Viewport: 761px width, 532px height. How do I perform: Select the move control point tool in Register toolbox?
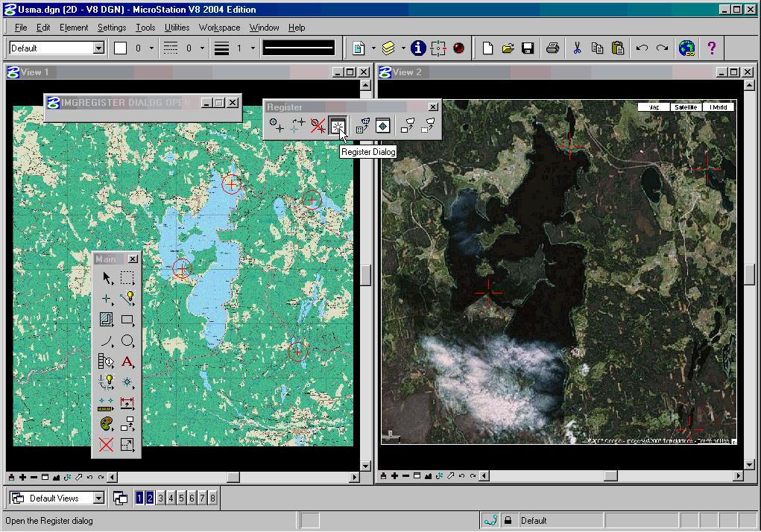point(297,126)
